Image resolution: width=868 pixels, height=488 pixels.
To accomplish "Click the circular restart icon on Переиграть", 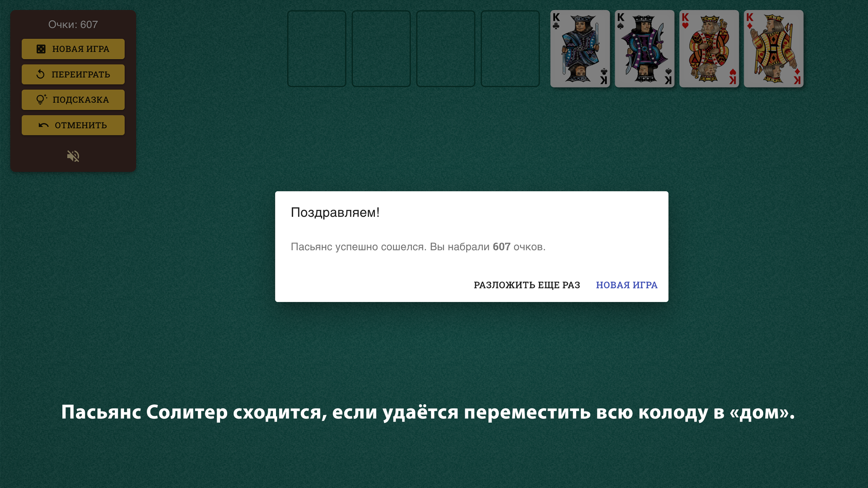I will point(41,74).
